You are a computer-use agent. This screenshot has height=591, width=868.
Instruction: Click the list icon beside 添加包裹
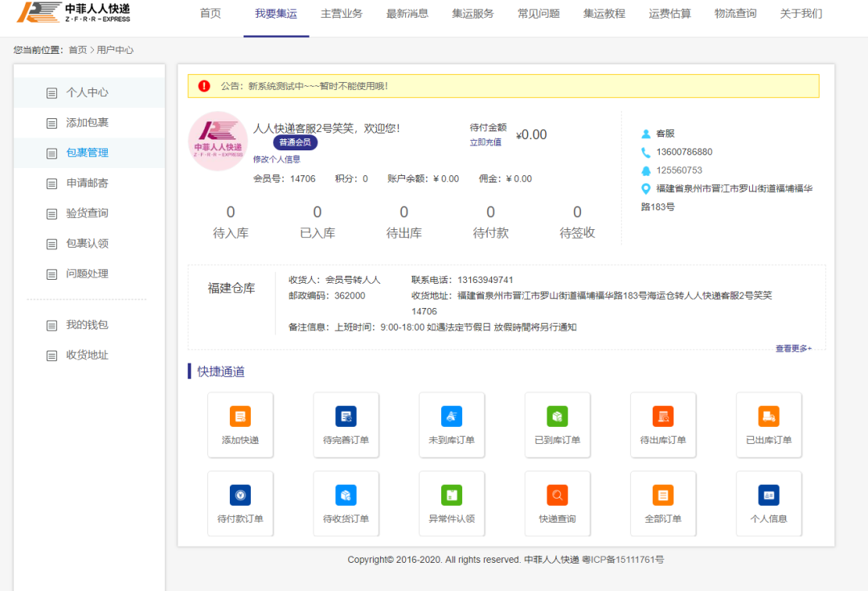(51, 123)
